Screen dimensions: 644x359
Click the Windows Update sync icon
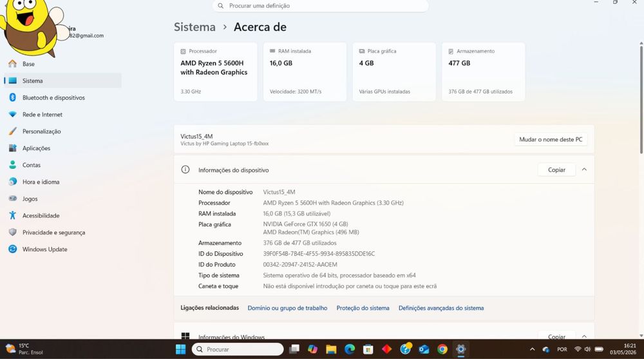coord(13,249)
